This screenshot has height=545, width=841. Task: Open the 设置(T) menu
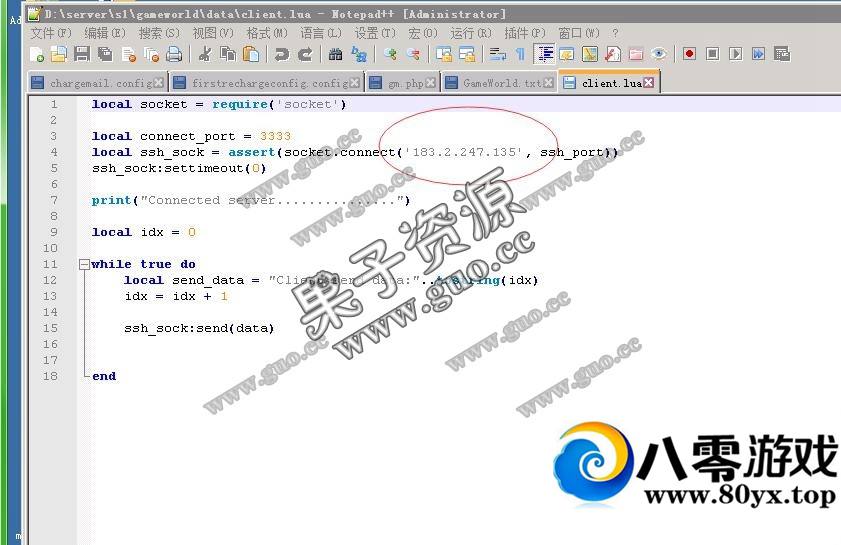[374, 33]
